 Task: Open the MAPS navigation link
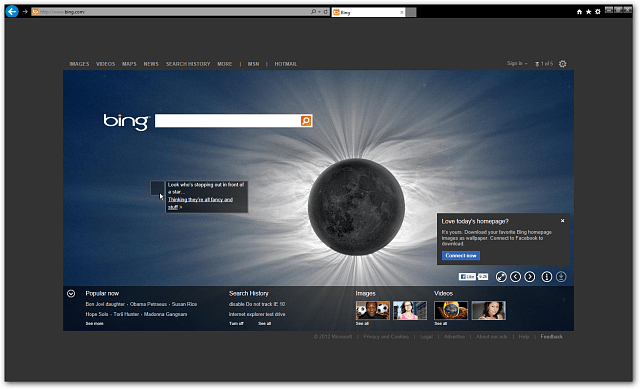(x=129, y=64)
